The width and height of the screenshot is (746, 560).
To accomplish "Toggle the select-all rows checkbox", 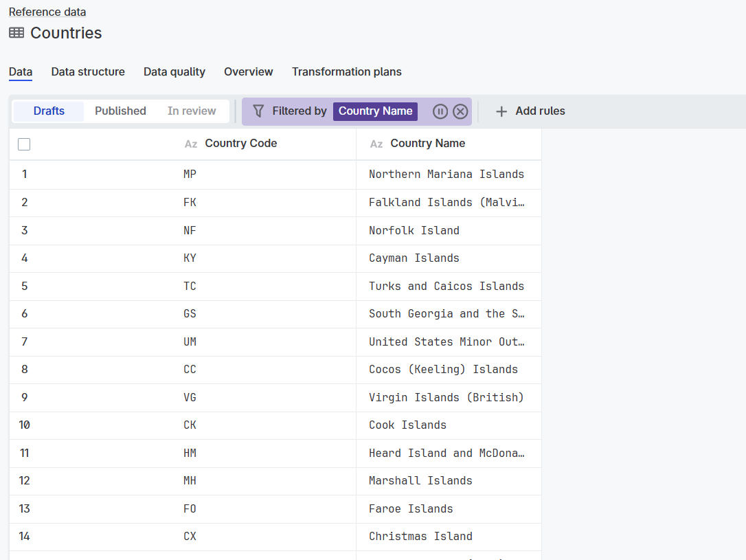I will point(24,144).
